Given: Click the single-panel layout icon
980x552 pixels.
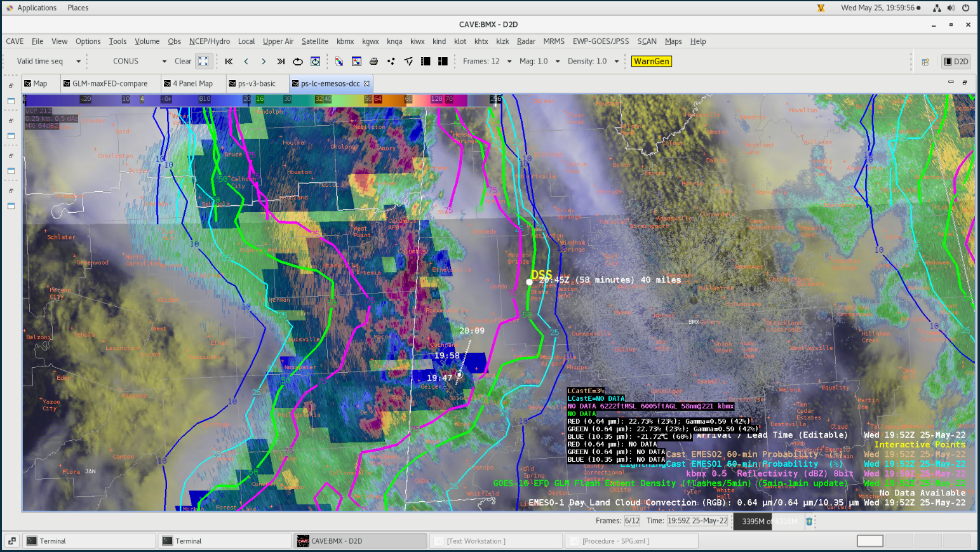Looking at the screenshot, I should [x=426, y=62].
